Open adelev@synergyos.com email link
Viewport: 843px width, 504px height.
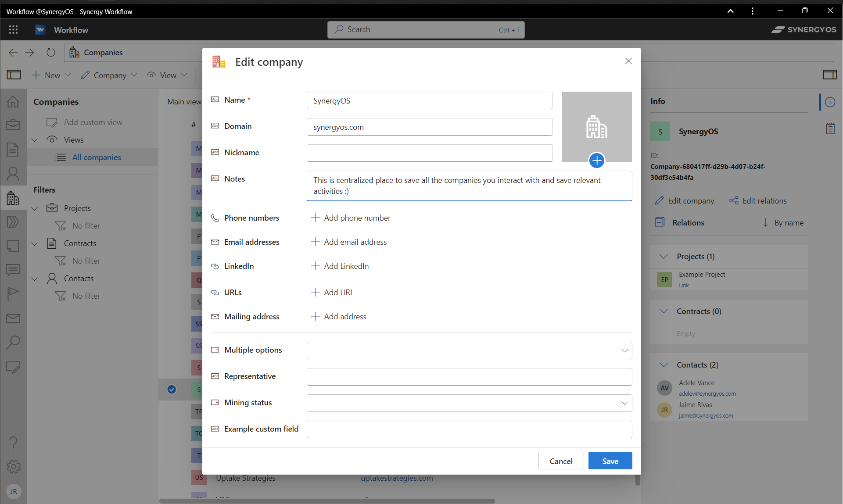[x=707, y=394]
